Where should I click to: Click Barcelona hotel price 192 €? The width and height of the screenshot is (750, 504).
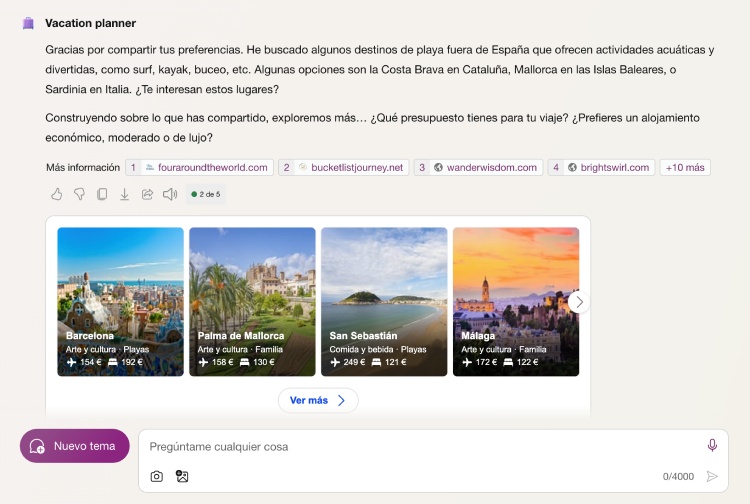coord(125,362)
